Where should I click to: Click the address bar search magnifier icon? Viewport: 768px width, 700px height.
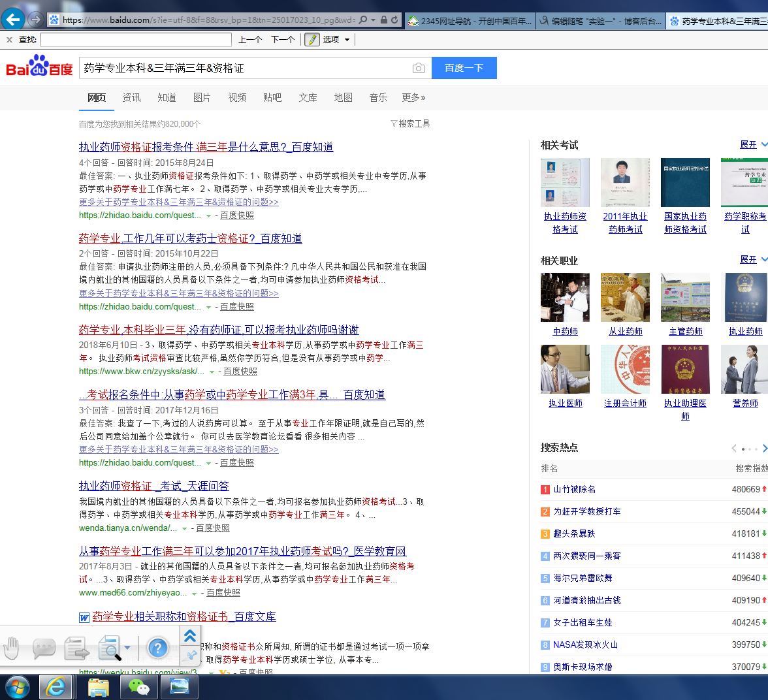tap(363, 20)
